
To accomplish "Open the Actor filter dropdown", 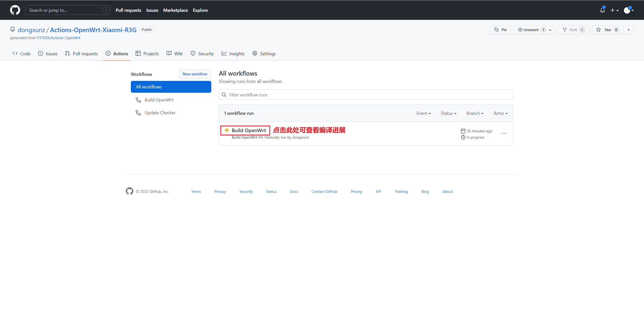I will [500, 113].
